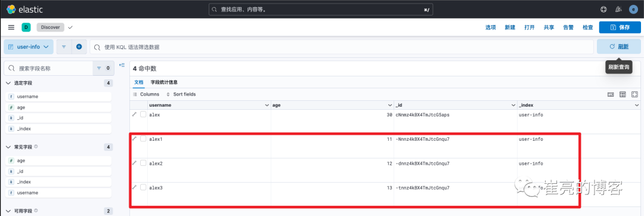This screenshot has width=644, height=216.
Task: Select the checkbox for row alex3
Action: 143,187
